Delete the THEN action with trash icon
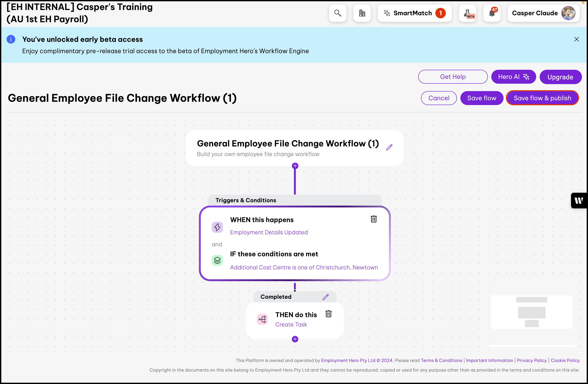Screen dimensions: 588x384 (328, 314)
